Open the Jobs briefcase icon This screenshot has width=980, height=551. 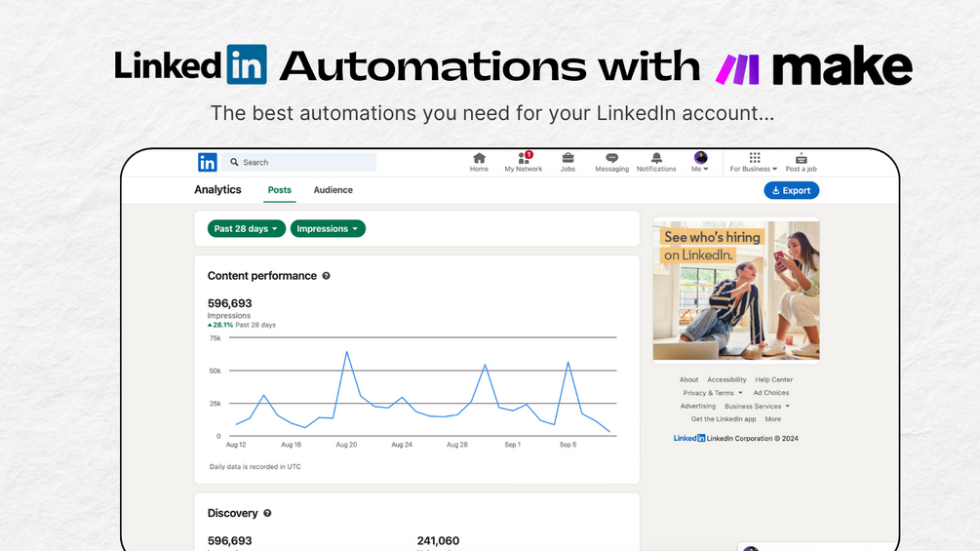568,158
